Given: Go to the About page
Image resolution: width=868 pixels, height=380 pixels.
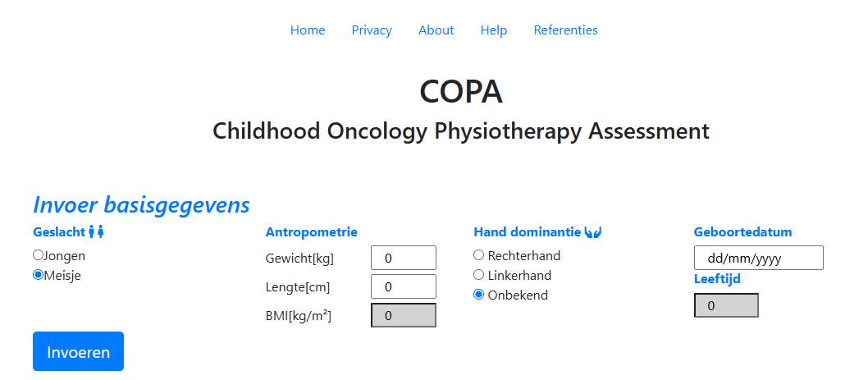Looking at the screenshot, I should coord(436,30).
